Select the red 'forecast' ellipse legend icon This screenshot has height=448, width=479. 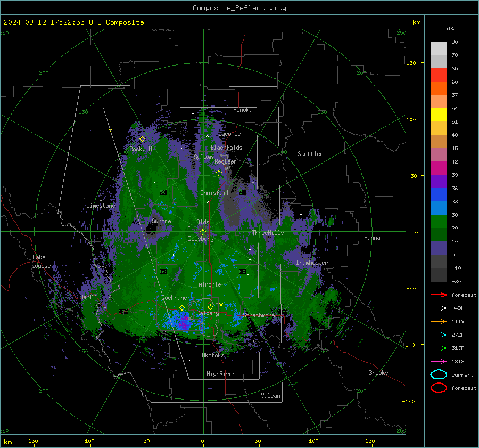point(439,388)
